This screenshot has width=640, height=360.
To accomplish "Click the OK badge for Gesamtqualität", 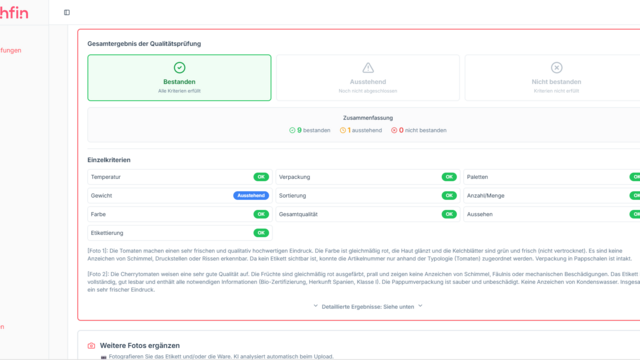I will point(449,214).
